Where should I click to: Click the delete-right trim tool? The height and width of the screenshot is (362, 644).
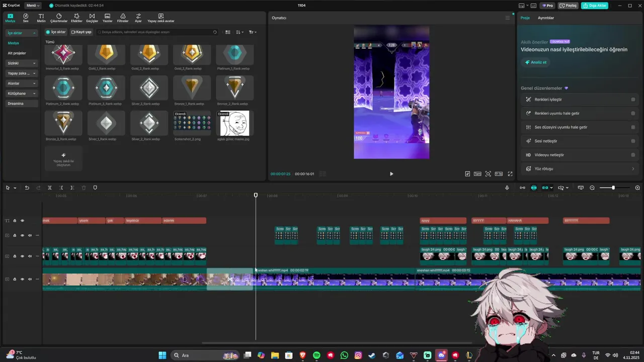pyautogui.click(x=72, y=188)
